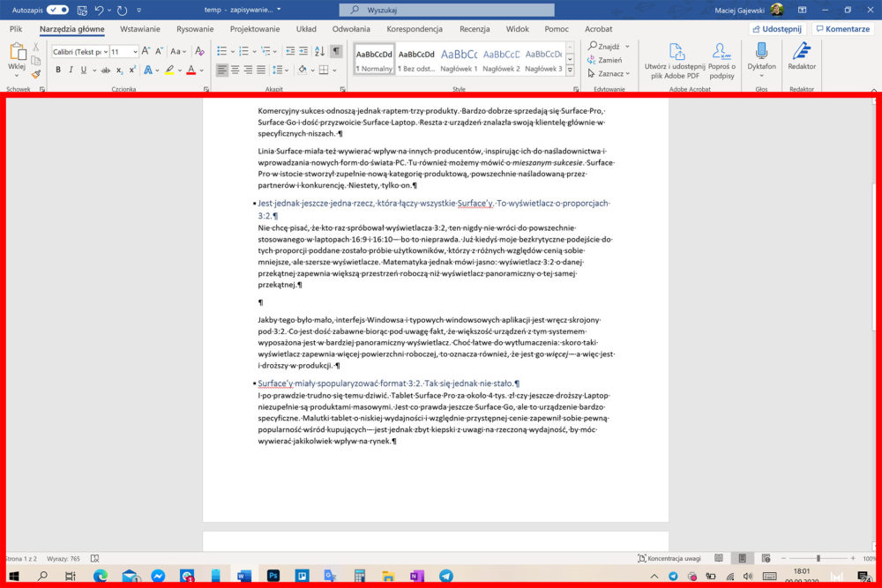Image resolution: width=882 pixels, height=588 pixels.
Task: Toggle superscript formatting
Action: tap(132, 70)
